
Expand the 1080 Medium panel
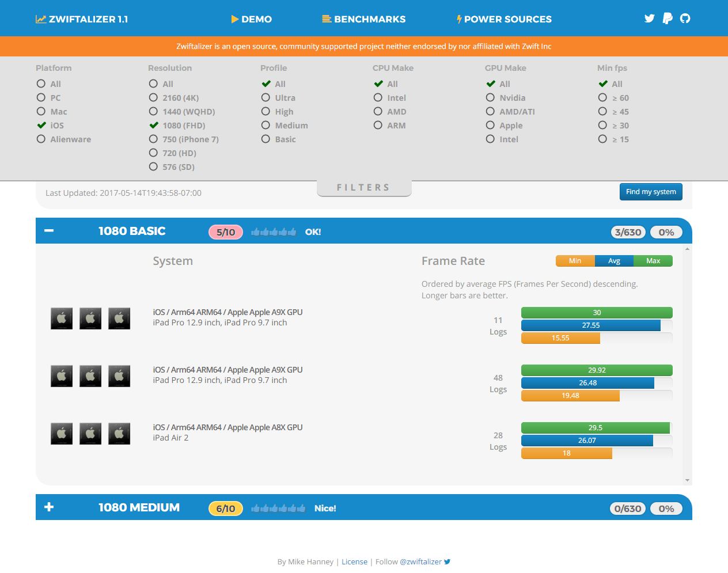[x=49, y=507]
